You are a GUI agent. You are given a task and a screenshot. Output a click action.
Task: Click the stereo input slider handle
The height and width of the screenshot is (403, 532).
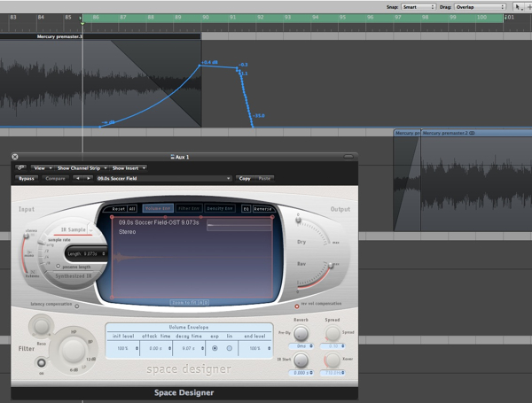(27, 236)
